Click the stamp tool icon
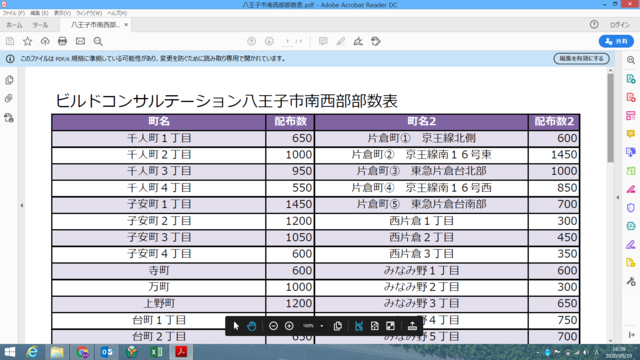This screenshot has width=640, height=360. [376, 41]
